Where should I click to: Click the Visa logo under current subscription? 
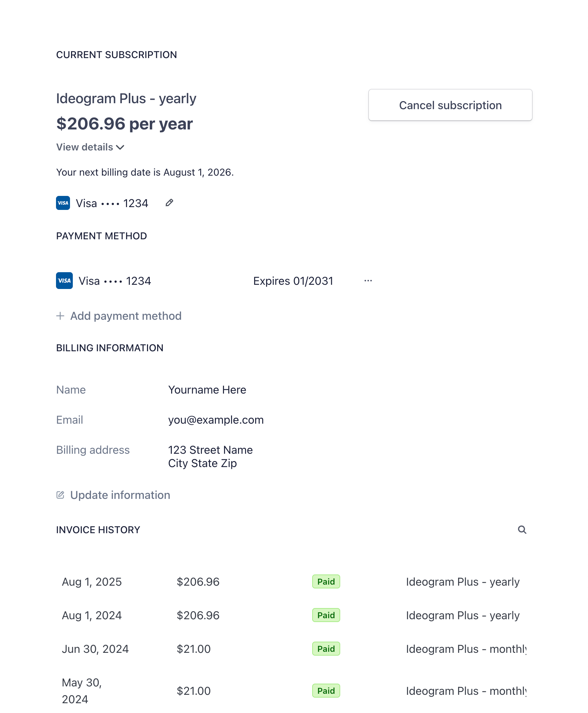pos(63,203)
